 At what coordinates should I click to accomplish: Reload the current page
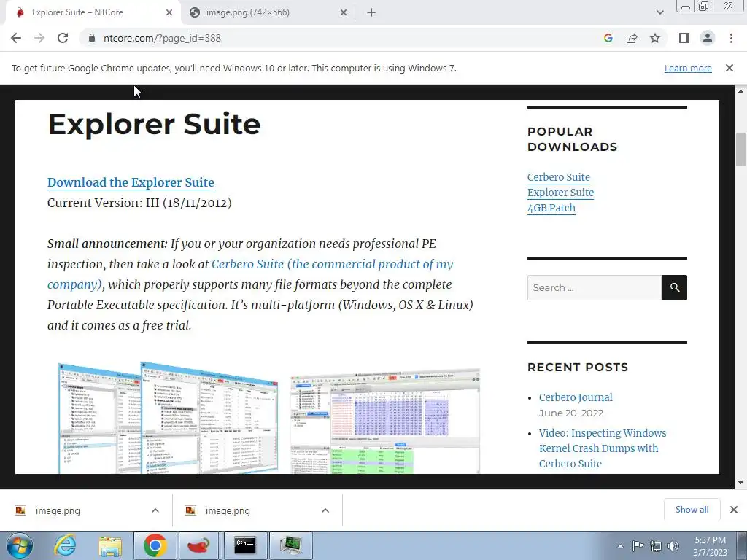point(63,38)
